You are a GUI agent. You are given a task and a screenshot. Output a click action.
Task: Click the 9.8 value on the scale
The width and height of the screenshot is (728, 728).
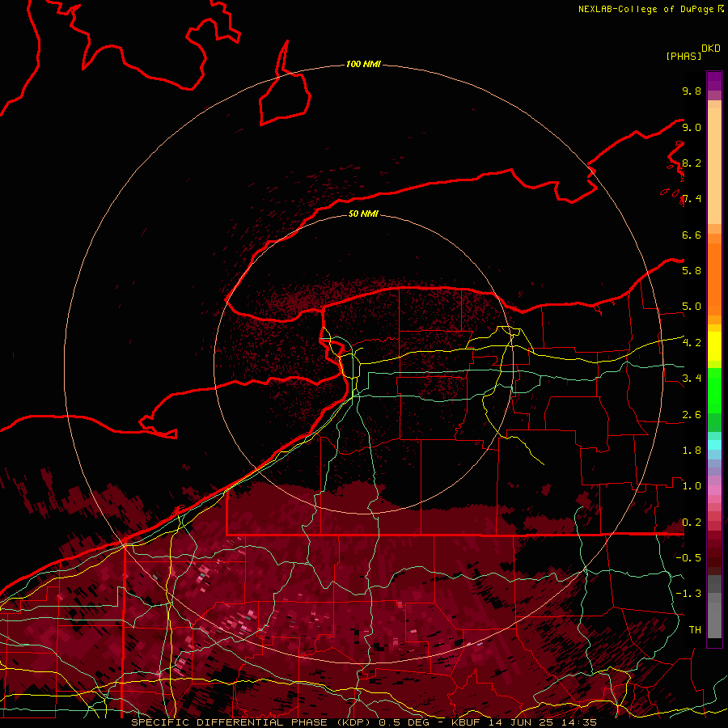click(692, 91)
